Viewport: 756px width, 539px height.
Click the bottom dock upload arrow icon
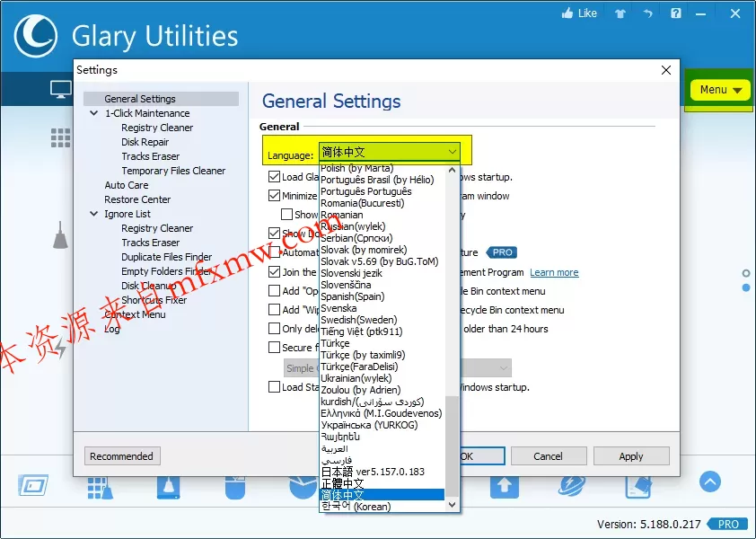[x=505, y=486]
